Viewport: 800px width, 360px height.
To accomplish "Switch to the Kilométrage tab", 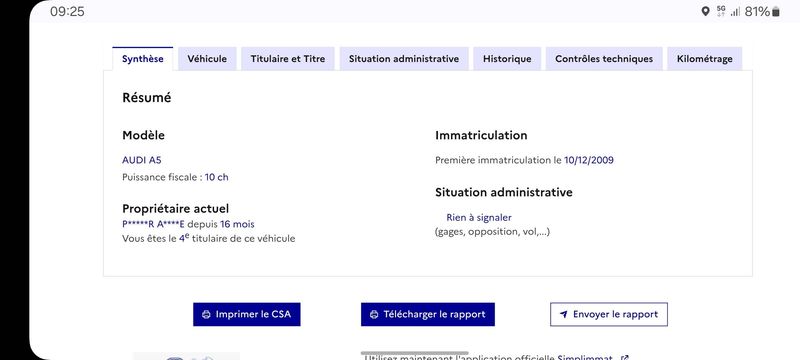I will pos(705,59).
